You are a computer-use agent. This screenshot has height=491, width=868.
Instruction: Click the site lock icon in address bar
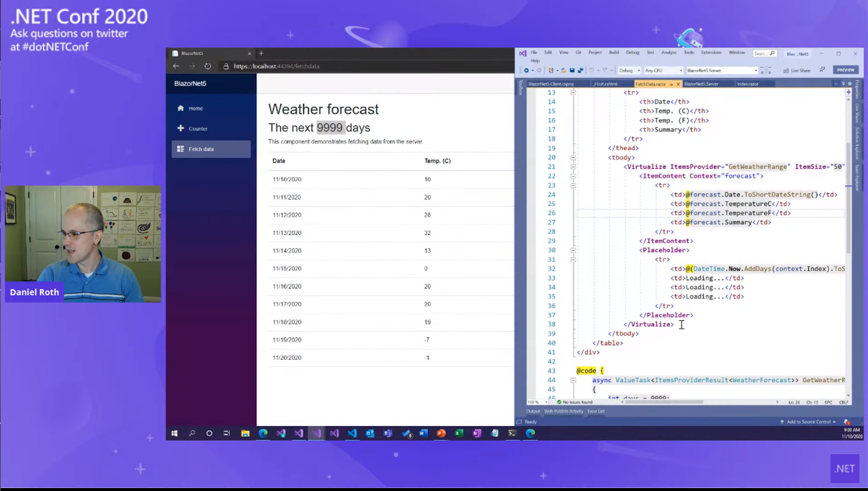click(x=225, y=66)
